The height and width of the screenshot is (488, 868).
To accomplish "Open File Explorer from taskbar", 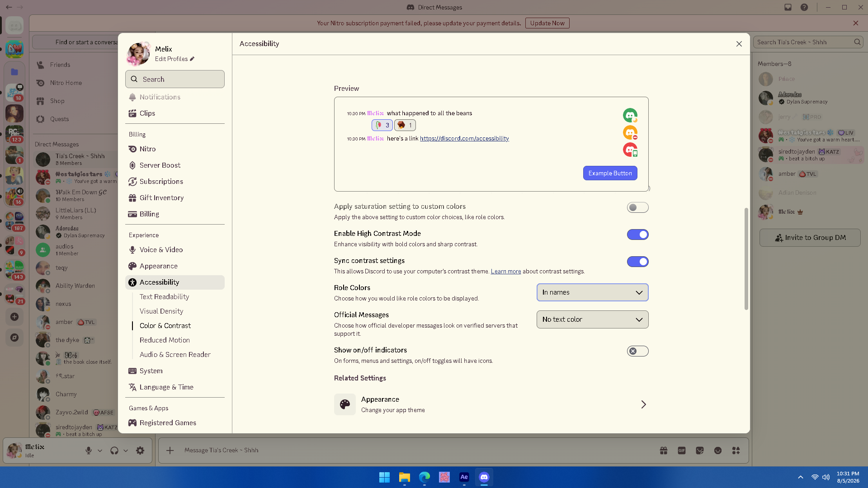I will click(x=404, y=477).
